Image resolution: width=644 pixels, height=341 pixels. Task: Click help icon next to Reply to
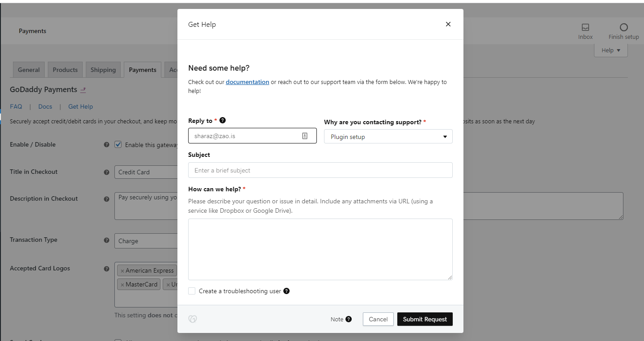pyautogui.click(x=223, y=120)
